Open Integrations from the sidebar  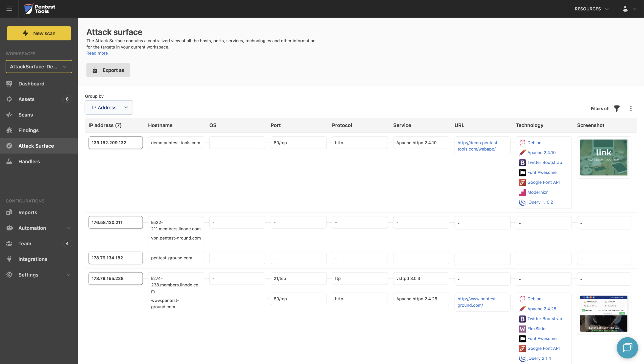tap(33, 259)
